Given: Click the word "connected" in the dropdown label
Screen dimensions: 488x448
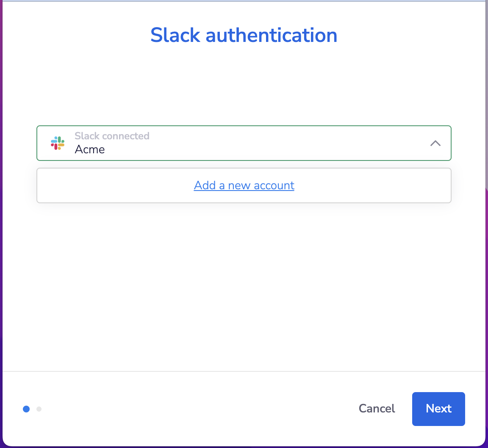Looking at the screenshot, I should click(x=126, y=136).
